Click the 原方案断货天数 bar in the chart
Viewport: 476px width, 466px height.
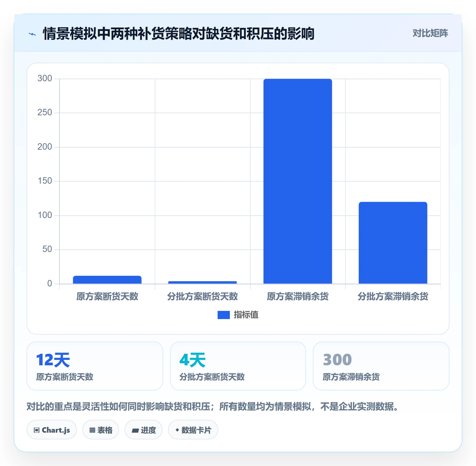tap(107, 280)
